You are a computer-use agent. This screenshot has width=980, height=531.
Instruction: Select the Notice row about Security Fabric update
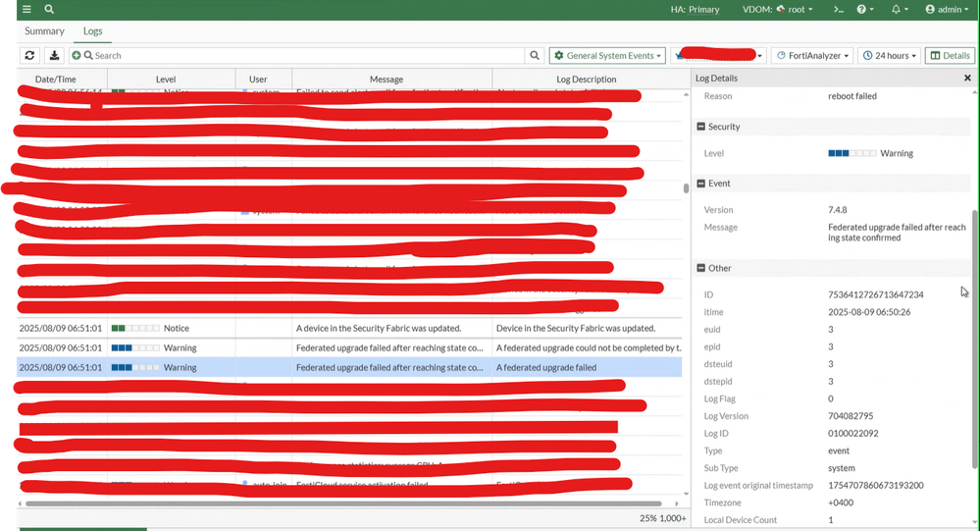[x=349, y=329]
